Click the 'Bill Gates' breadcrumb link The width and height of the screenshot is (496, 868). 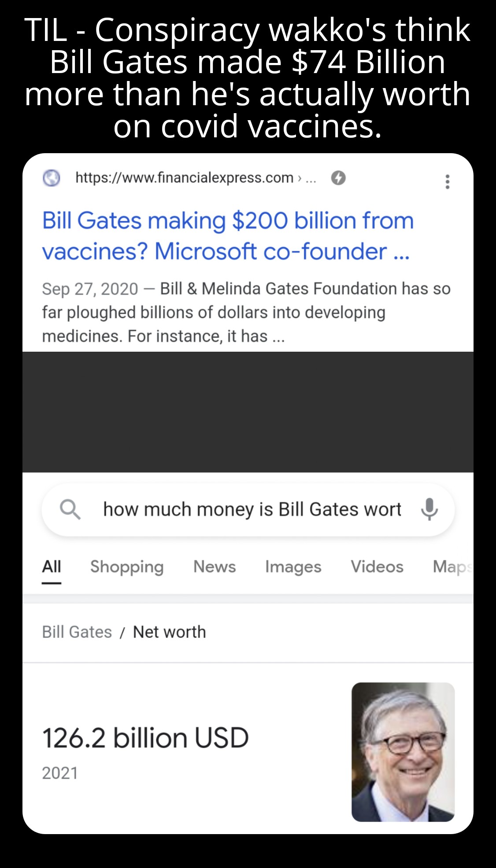coord(77,632)
